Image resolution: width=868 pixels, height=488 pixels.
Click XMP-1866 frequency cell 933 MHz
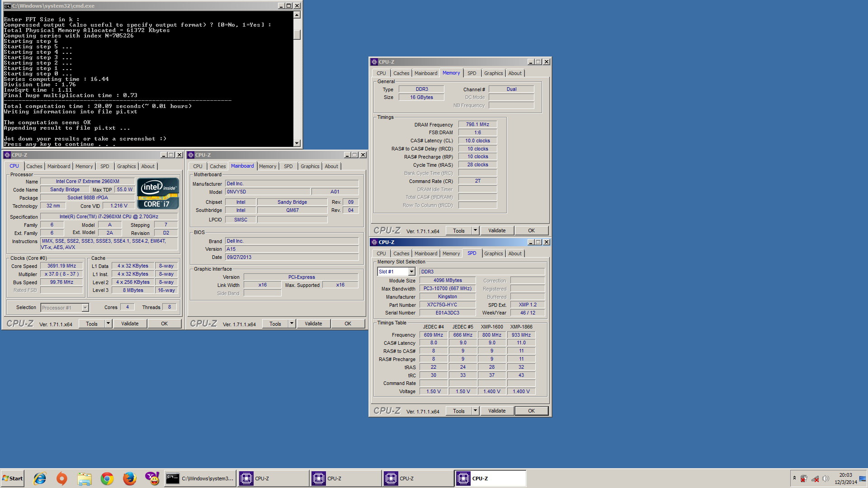[x=521, y=335]
